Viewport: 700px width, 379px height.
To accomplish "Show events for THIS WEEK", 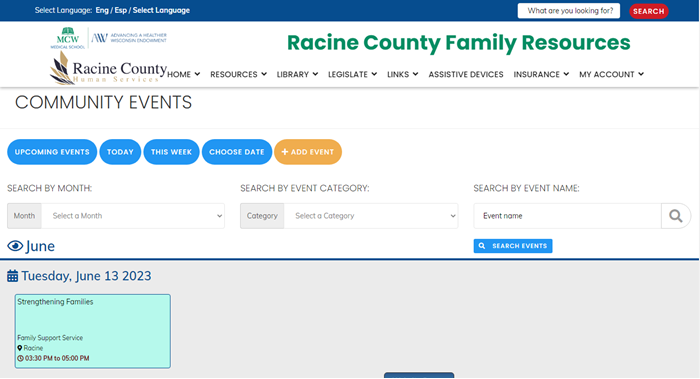I will tap(171, 152).
